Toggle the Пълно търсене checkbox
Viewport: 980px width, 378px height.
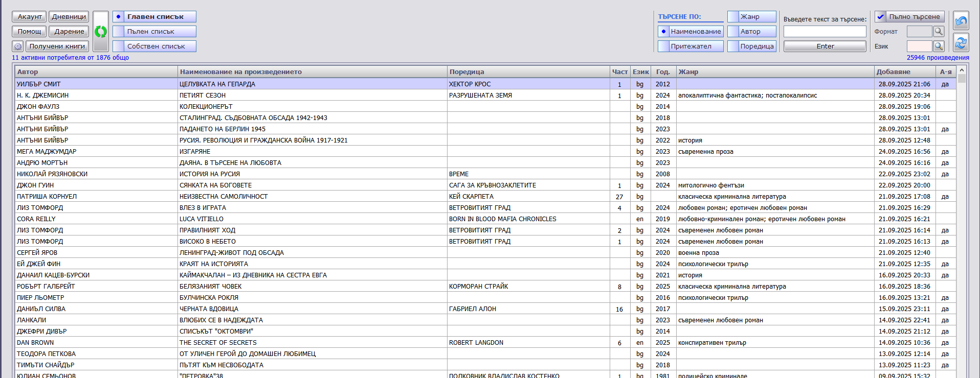click(880, 17)
